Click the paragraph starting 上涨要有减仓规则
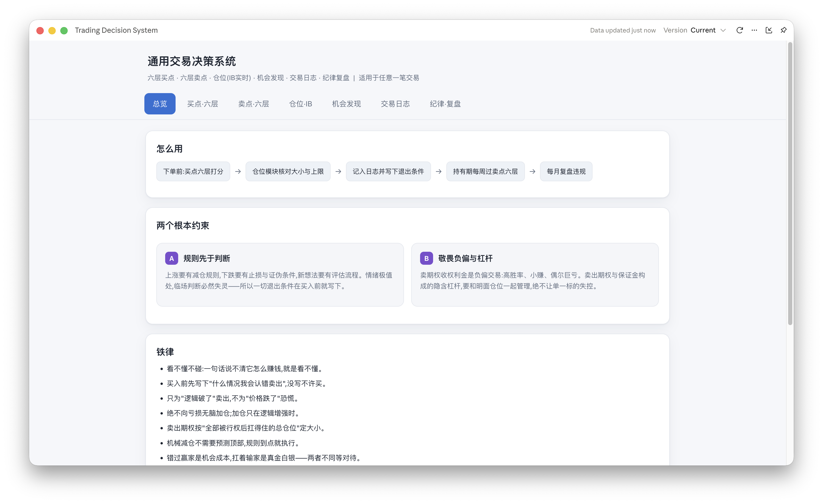The width and height of the screenshot is (823, 504). (279, 280)
